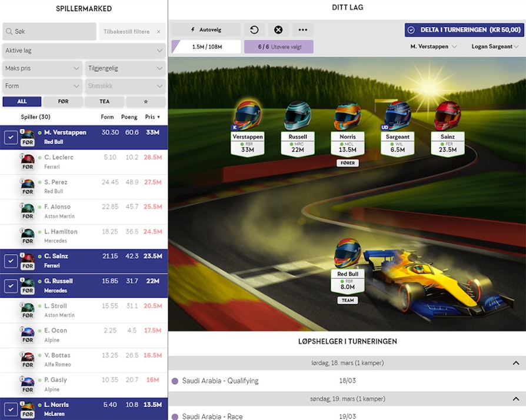This screenshot has width=526, height=420.
Task: Click Sainz's helmet on the track
Action: (448, 115)
